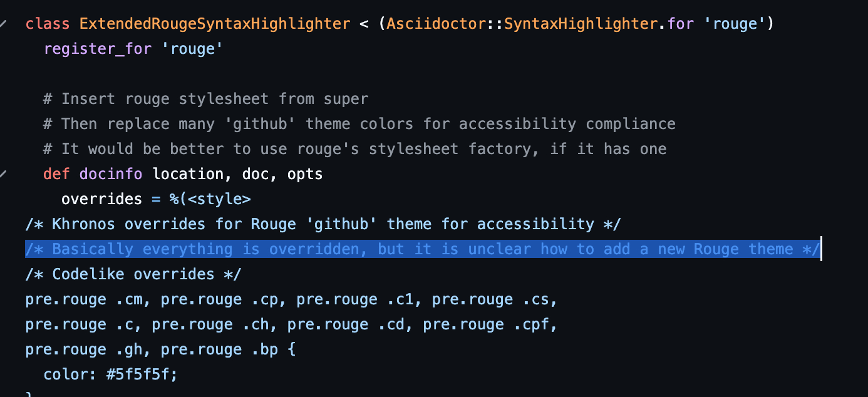This screenshot has width=868, height=397.
Task: Click the 'It would be better' comment line
Action: (x=354, y=149)
